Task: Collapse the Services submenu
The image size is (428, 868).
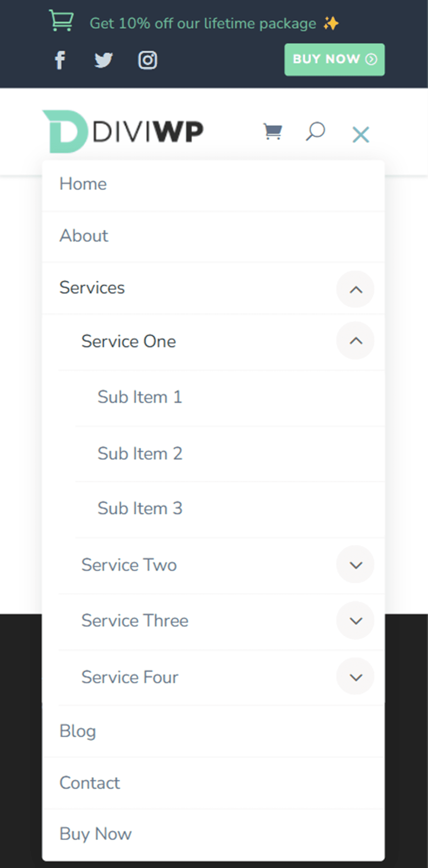Action: tap(355, 289)
